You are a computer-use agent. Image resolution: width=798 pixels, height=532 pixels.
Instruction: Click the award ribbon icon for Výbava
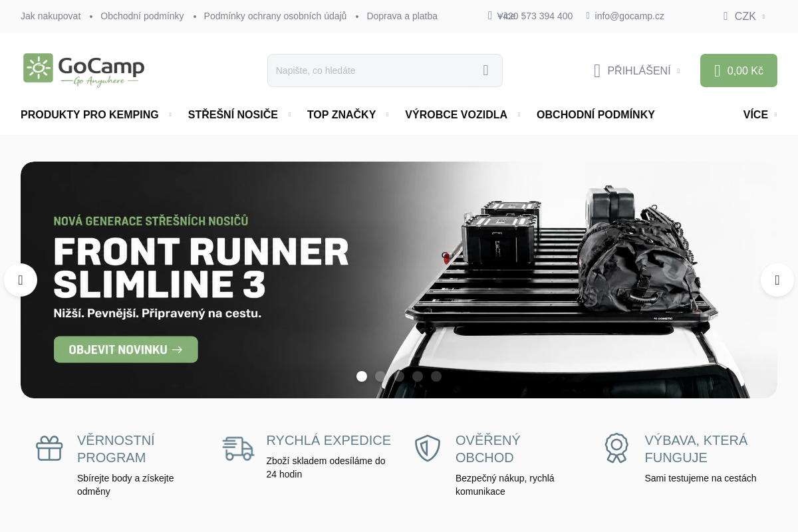coord(616,448)
